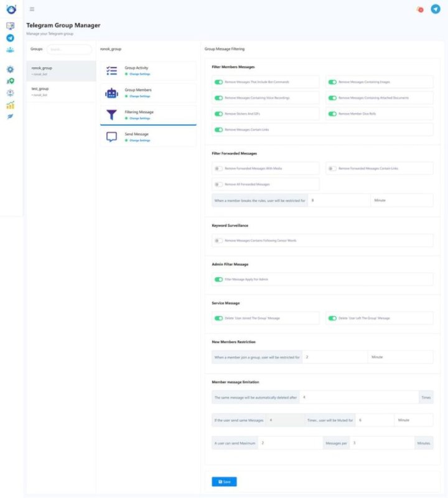Click the hamburger menu icon in header
Viewport: 448px width, 498px height.
pyautogui.click(x=32, y=9)
